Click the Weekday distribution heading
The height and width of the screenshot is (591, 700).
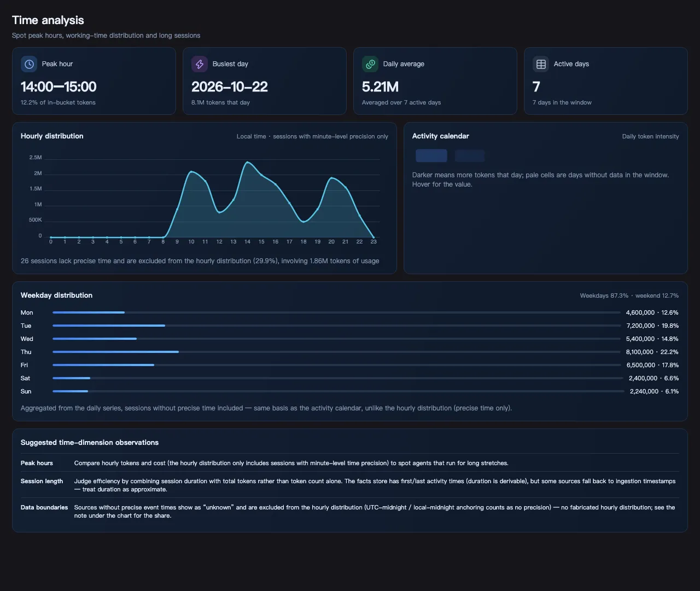point(56,296)
